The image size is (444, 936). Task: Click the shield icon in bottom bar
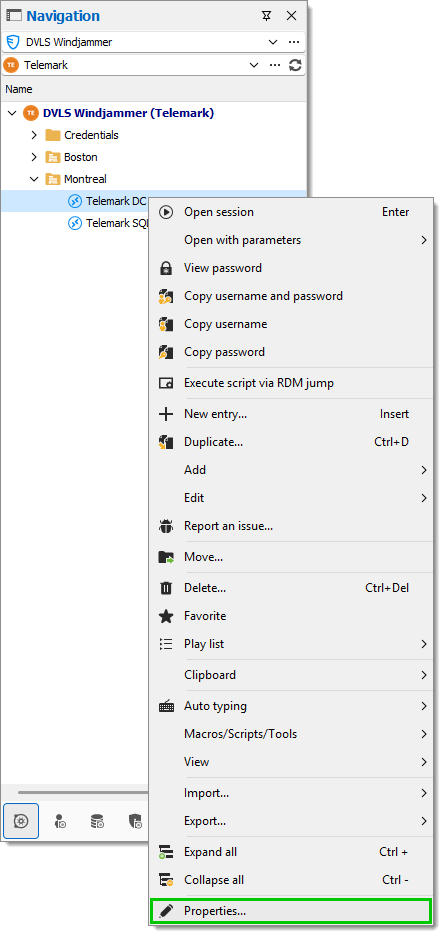(x=135, y=822)
